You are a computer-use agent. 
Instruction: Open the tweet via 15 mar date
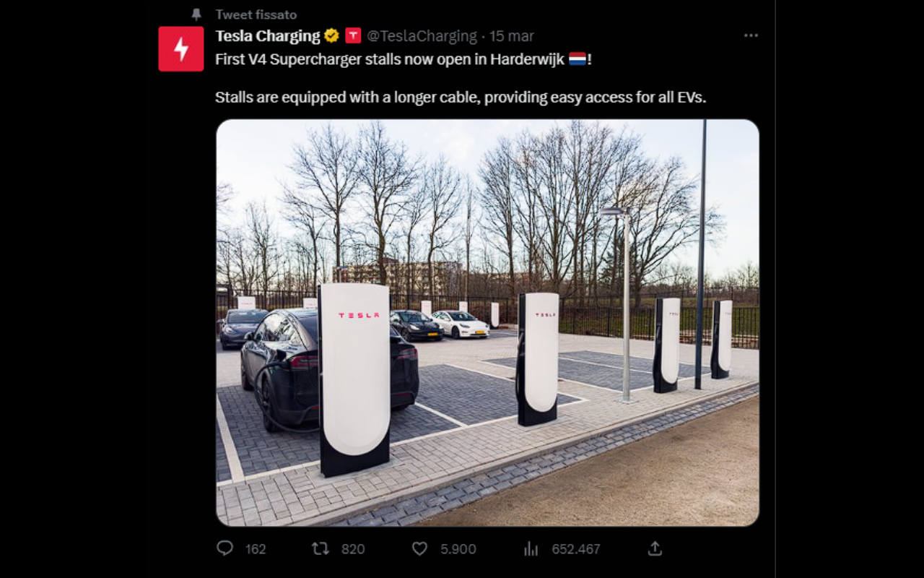[512, 35]
